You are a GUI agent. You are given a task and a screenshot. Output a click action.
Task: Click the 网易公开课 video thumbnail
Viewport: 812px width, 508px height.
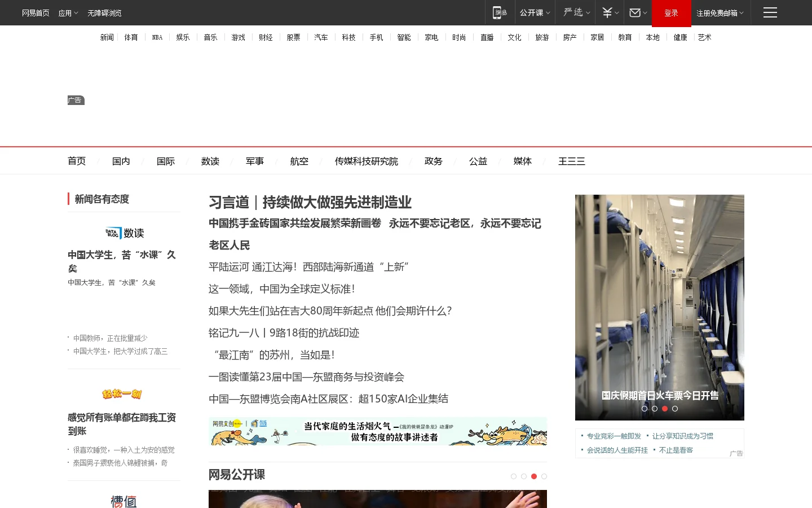tap(378, 499)
